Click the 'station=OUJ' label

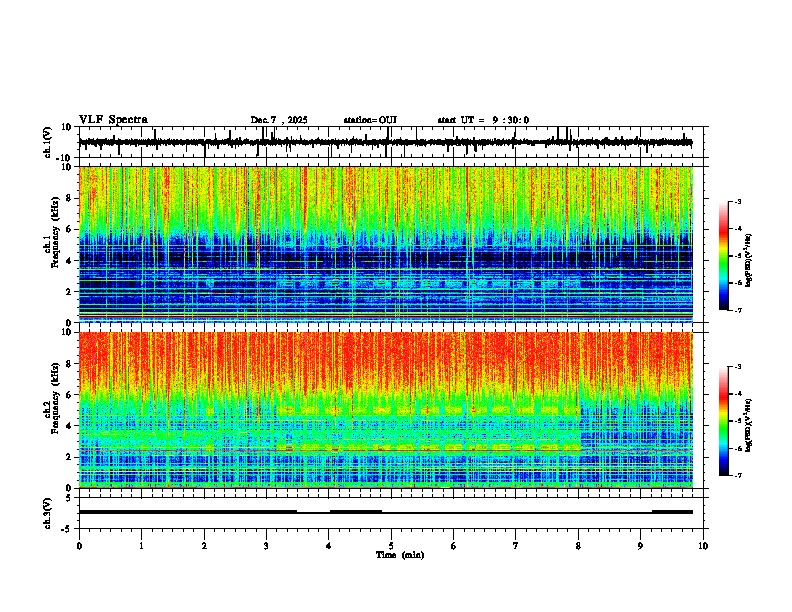(370, 120)
